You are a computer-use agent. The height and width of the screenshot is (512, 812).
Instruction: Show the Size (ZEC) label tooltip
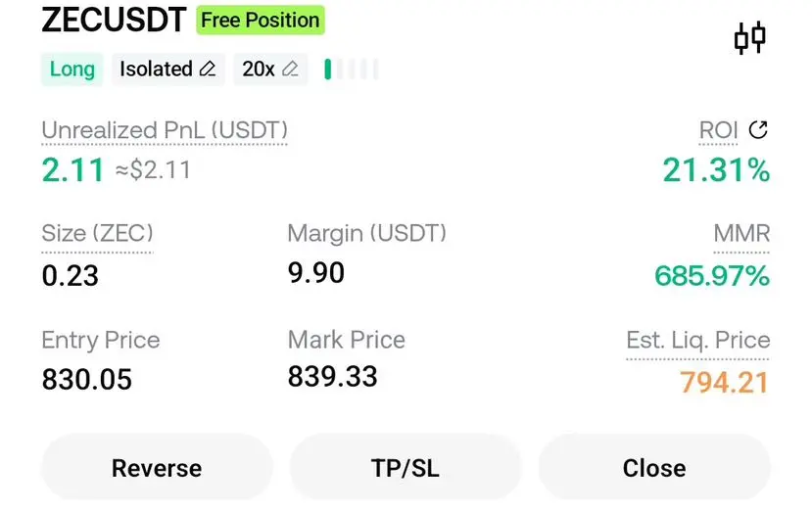tap(97, 233)
